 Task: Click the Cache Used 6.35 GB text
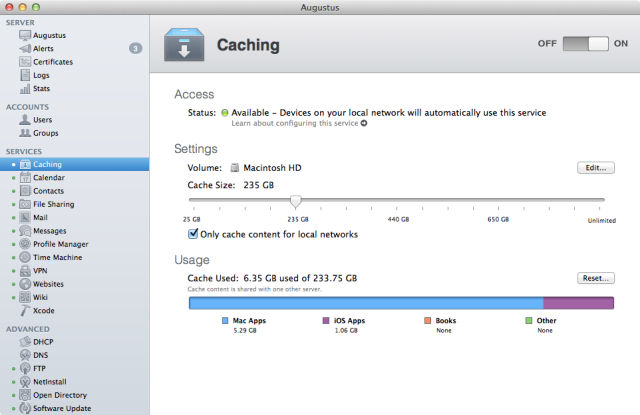[x=272, y=278]
